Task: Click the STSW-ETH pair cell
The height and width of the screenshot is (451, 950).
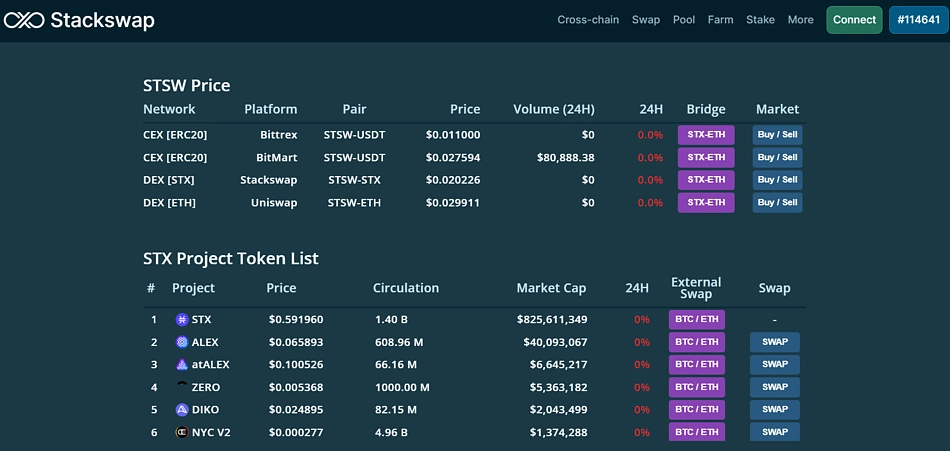Action: coord(354,202)
